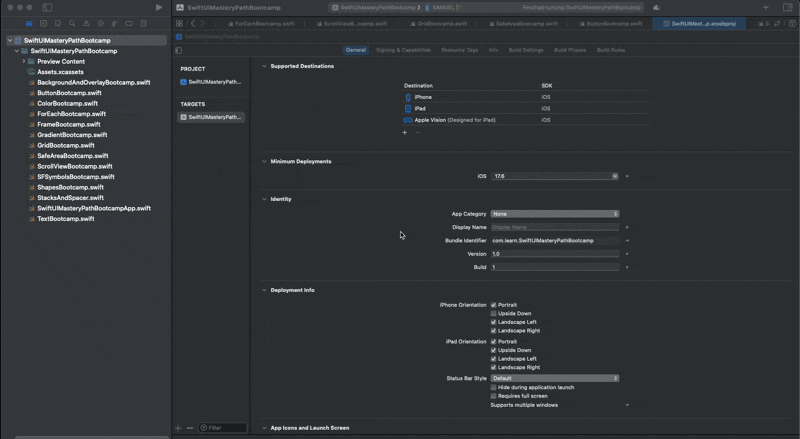Open the ForEachBootcamp.swift editor tab
This screenshot has width=800, height=439.
point(261,23)
